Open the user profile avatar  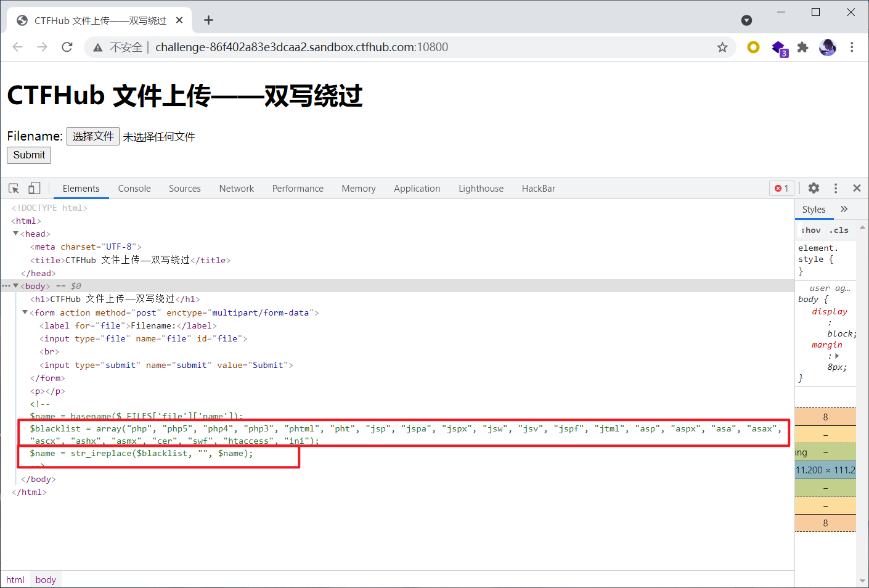pyautogui.click(x=828, y=47)
